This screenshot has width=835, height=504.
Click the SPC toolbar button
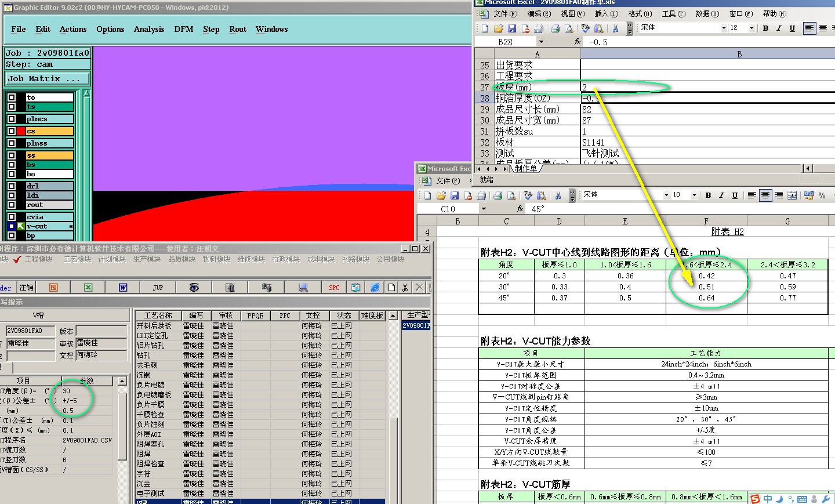pyautogui.click(x=334, y=288)
